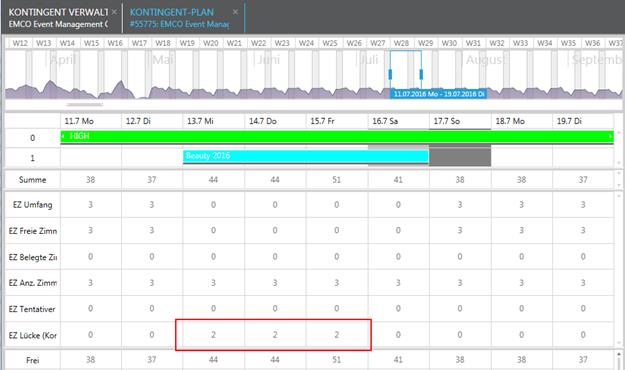Click the 18.7 Mo column header

pyautogui.click(x=522, y=121)
